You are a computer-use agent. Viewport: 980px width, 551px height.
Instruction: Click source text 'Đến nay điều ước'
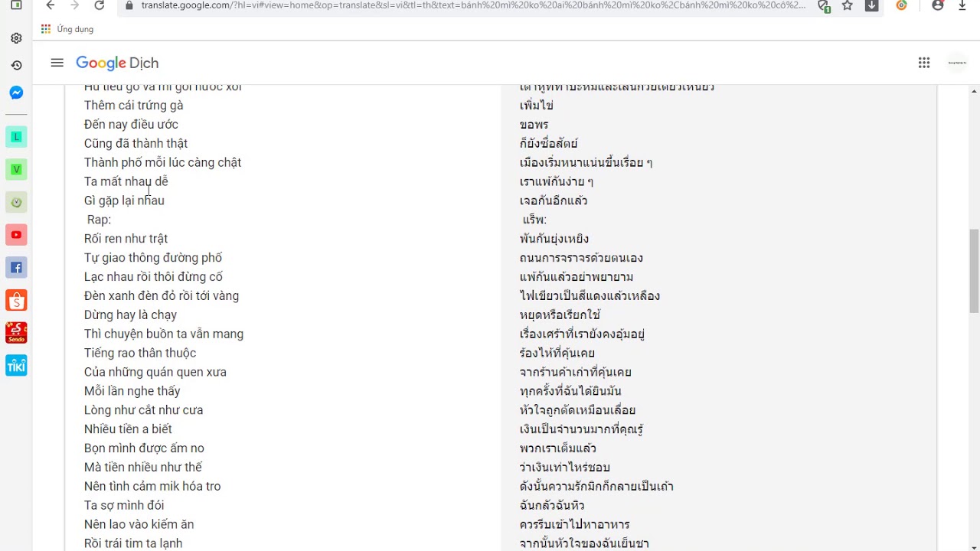(131, 124)
